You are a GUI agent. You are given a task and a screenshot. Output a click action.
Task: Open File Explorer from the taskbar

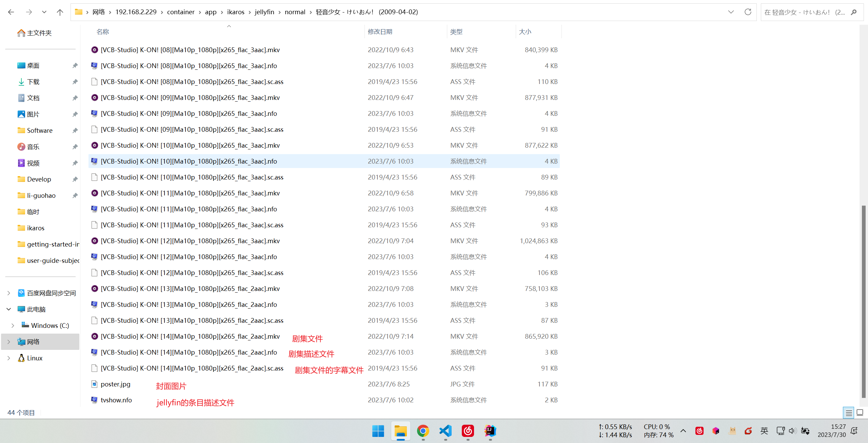click(x=400, y=431)
